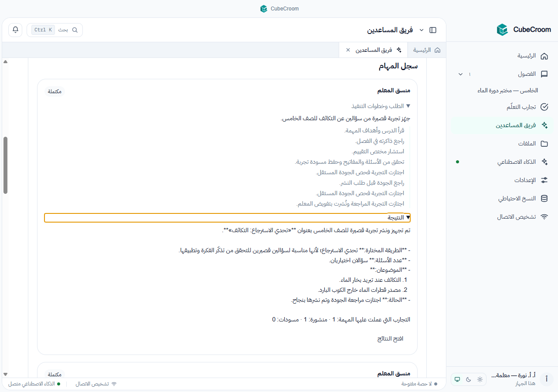The image size is (558, 392).
Task: Click the بحث search field
Action: pos(54,30)
